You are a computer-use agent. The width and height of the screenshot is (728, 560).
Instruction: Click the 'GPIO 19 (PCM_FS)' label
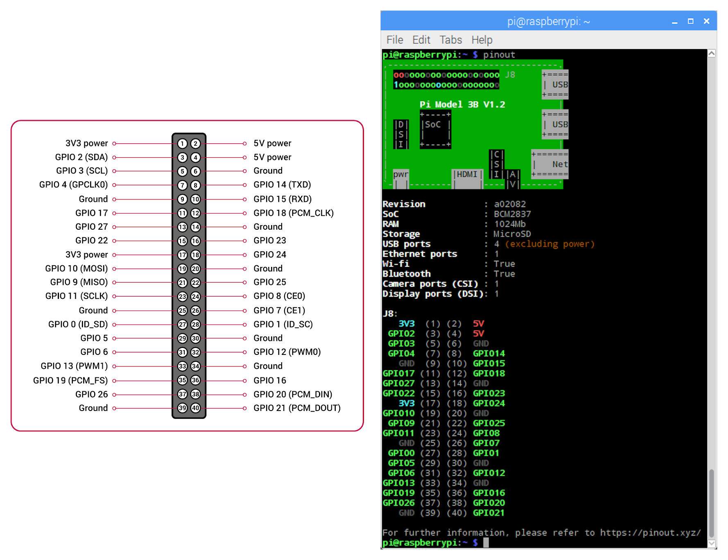pos(70,380)
